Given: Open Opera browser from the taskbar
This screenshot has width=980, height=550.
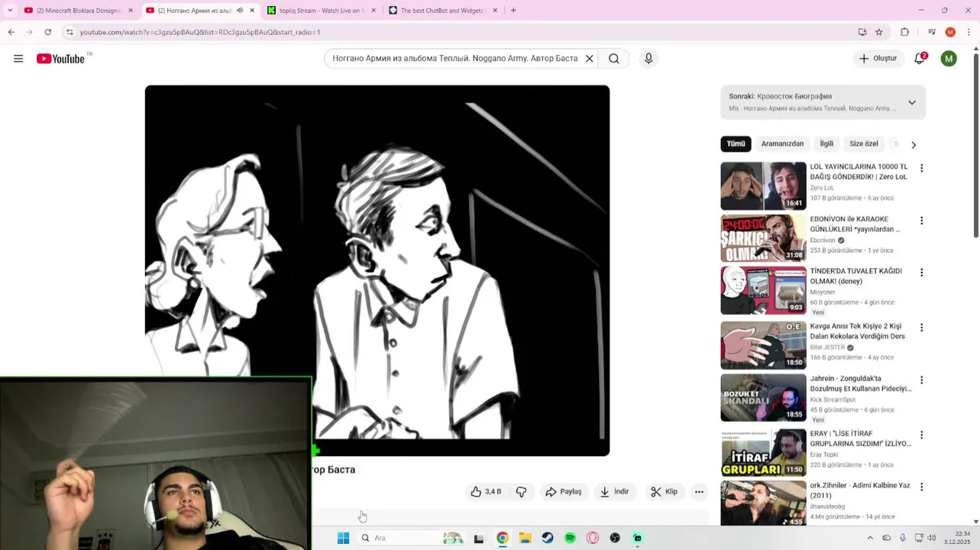Looking at the screenshot, I should 593,538.
